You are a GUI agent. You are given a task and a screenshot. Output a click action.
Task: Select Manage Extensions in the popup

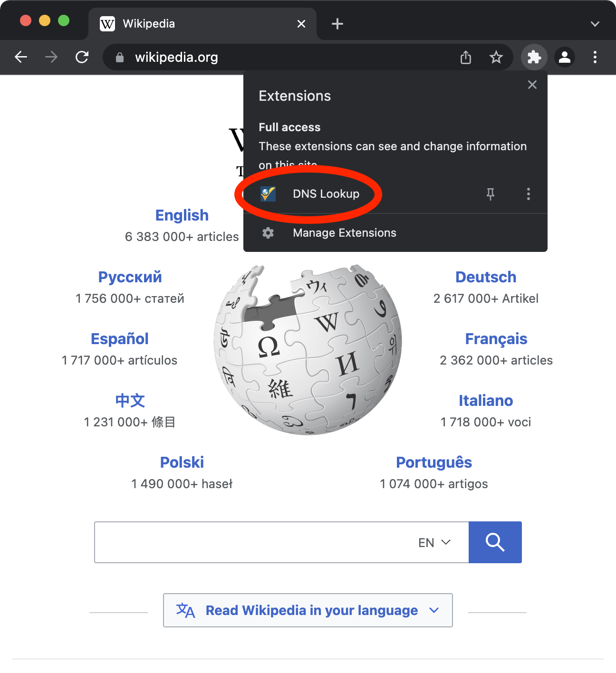[344, 233]
